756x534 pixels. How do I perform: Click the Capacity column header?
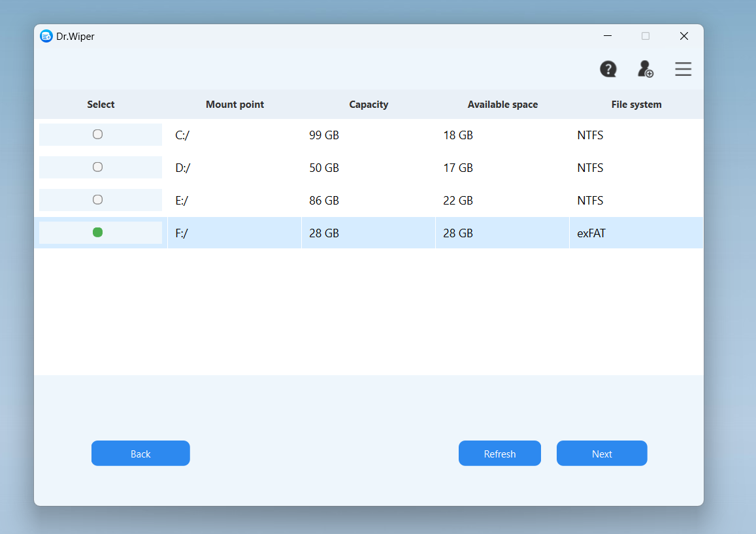[x=369, y=105]
